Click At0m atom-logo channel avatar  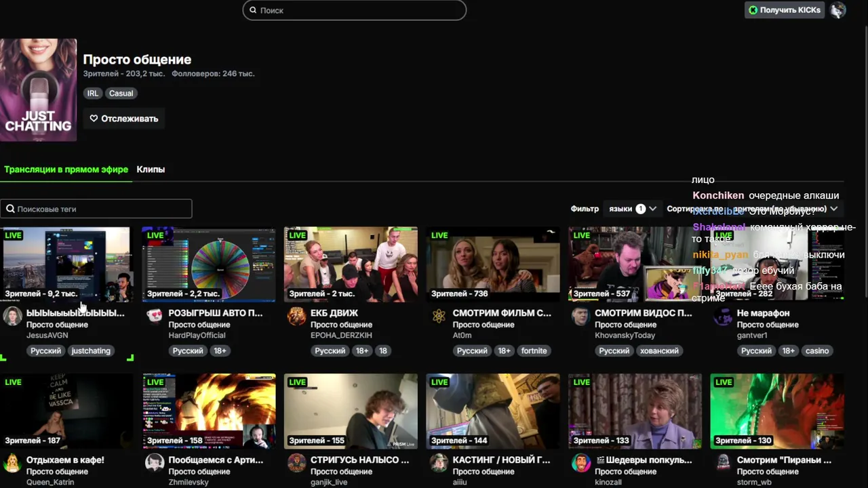439,317
